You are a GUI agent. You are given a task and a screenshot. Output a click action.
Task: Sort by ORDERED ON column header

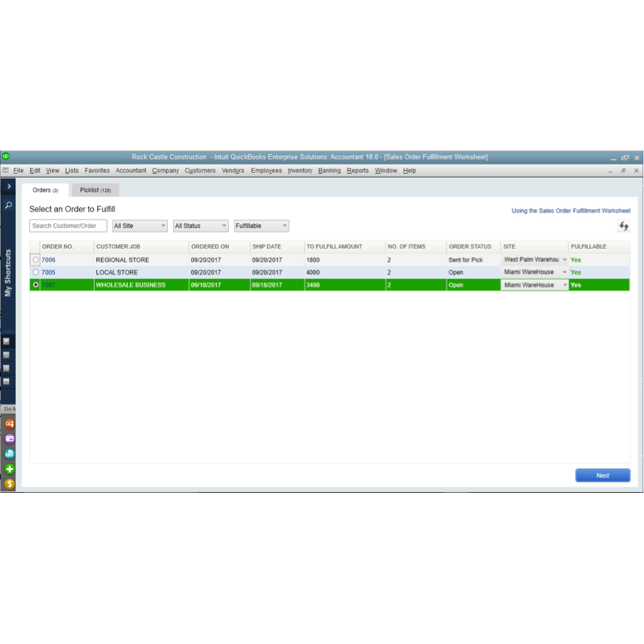(220, 247)
